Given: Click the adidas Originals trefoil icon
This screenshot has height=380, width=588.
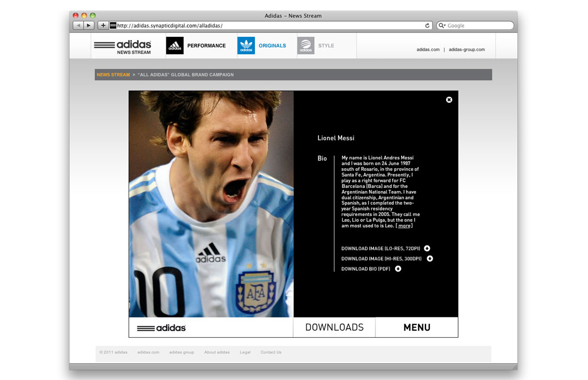Looking at the screenshot, I should [x=246, y=46].
